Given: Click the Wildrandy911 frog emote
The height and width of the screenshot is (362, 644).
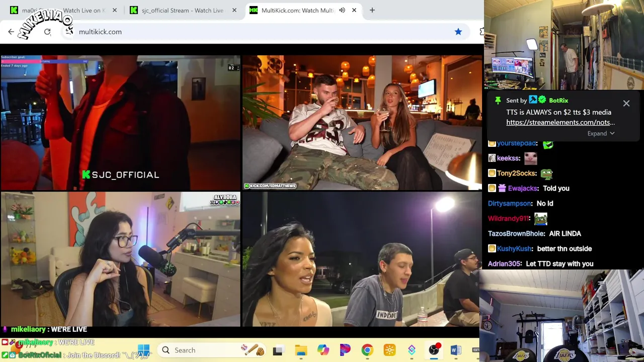Looking at the screenshot, I should (x=540, y=218).
